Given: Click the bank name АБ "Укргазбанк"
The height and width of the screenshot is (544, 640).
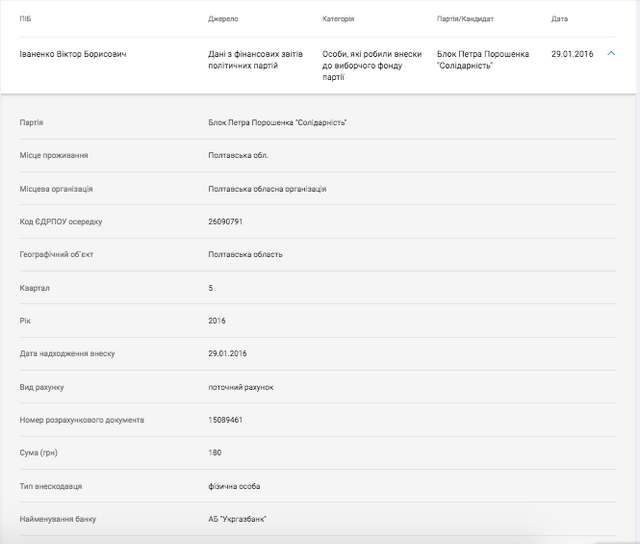Looking at the screenshot, I should point(238,519).
